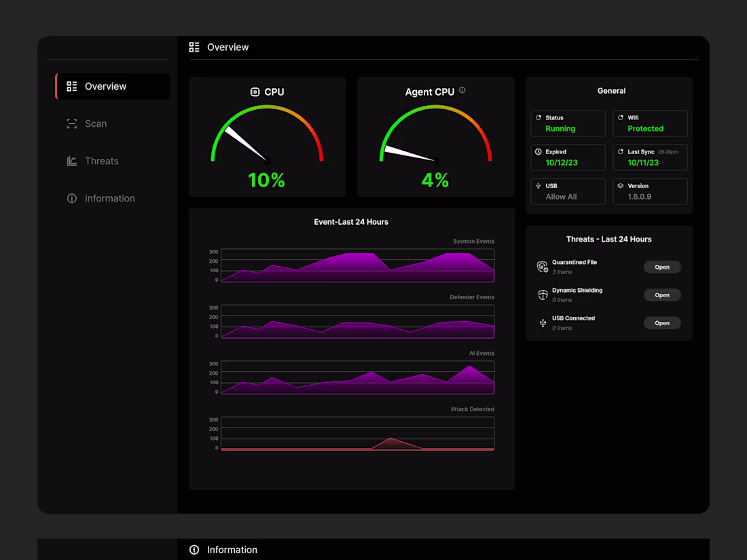Click the Overview grid icon in sidebar
Screen dimensions: 747x560
(x=72, y=86)
